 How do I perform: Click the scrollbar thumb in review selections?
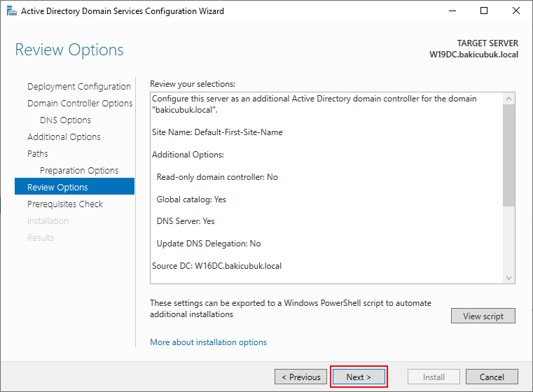tap(509, 155)
